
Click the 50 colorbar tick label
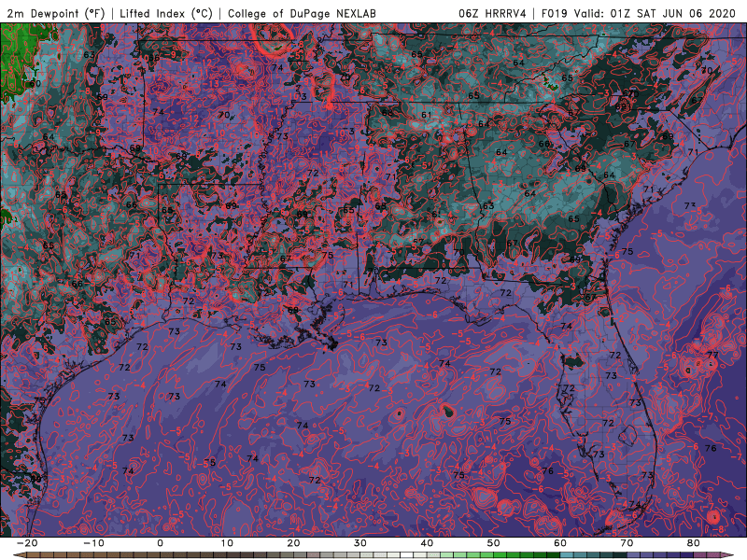click(x=494, y=543)
